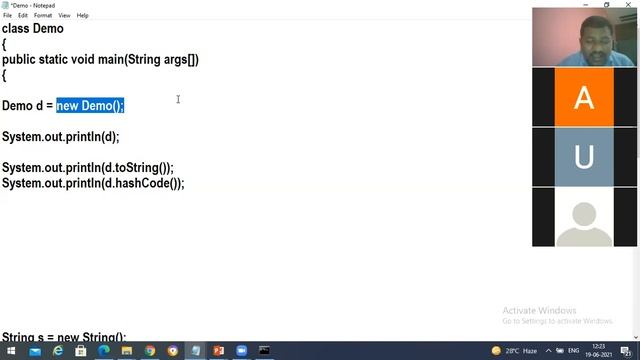Show hidden system tray icons
Viewport: 640px width, 360px height.
(548, 351)
